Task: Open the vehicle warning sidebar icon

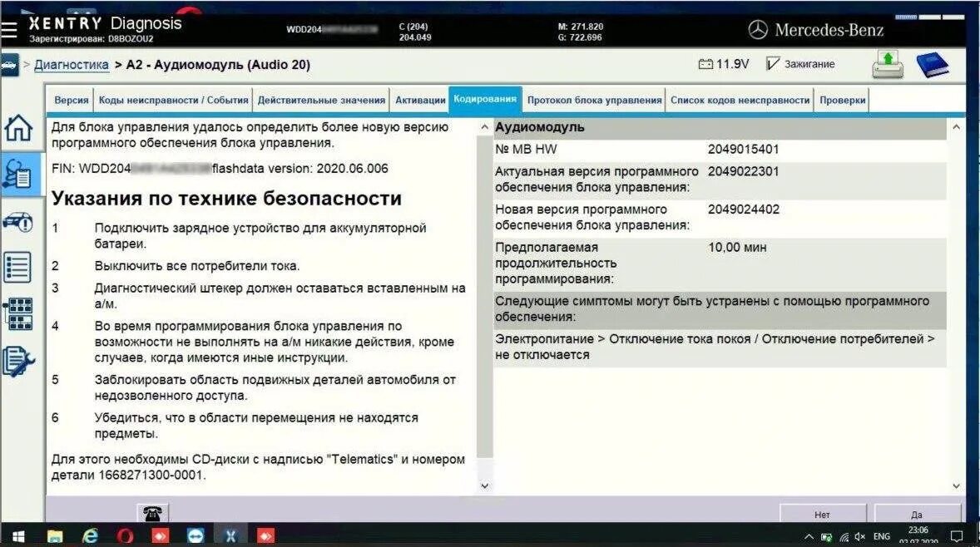Action: pos(18,222)
